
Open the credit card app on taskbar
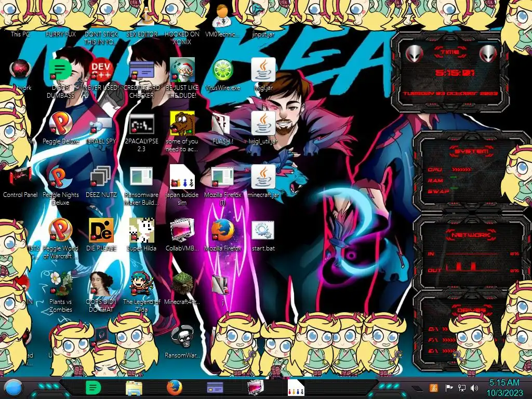(215, 388)
